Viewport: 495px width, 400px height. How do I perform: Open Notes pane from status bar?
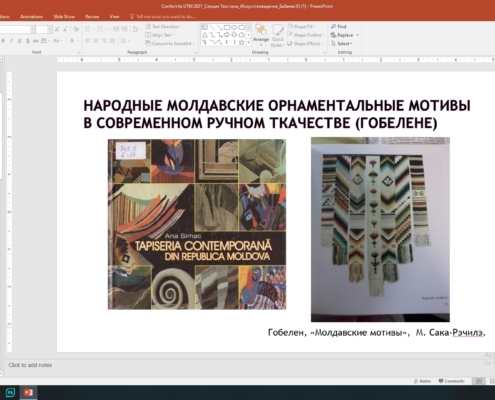(422, 381)
